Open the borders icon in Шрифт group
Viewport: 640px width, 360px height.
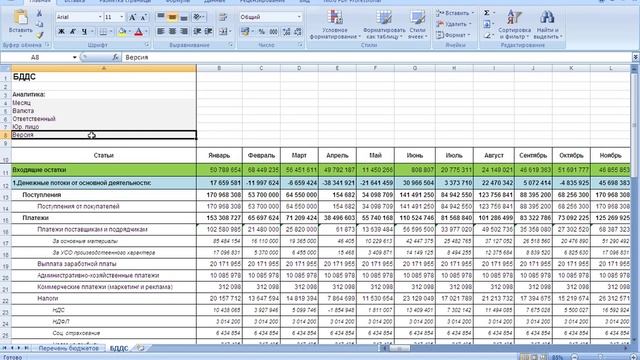(103, 31)
